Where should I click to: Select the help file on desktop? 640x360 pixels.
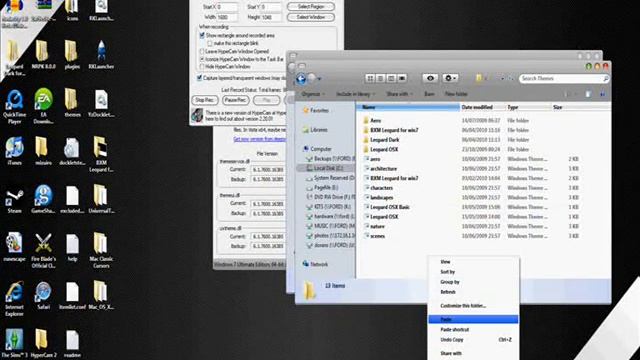tap(72, 247)
